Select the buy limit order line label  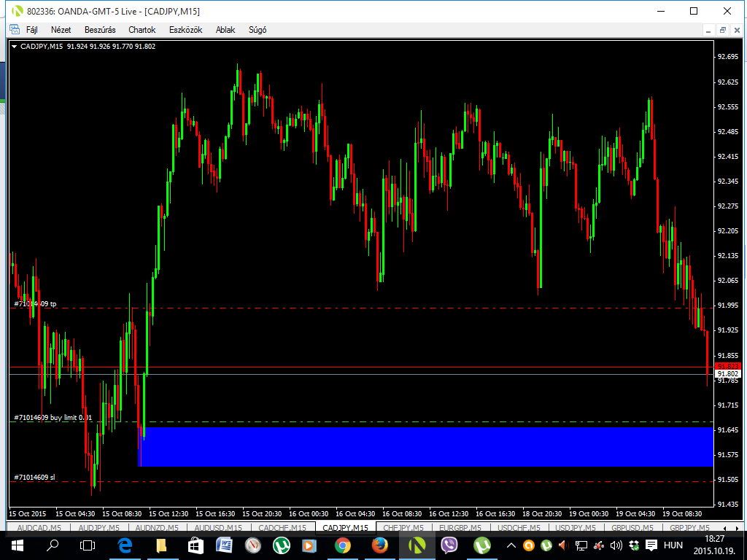tap(53, 418)
